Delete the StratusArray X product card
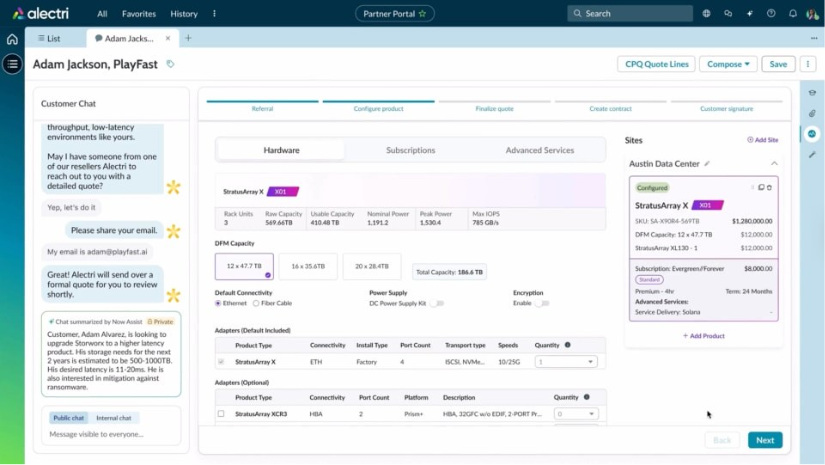 point(769,187)
